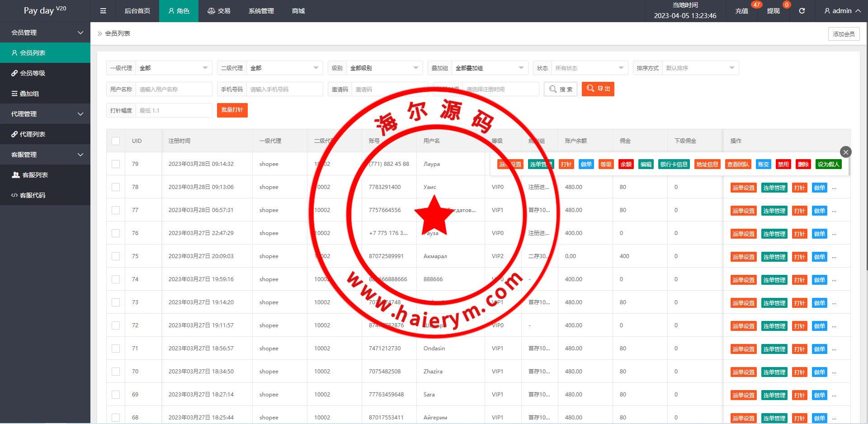Close the expanded actions popup
Screen dimensions: 868x424
point(845,152)
